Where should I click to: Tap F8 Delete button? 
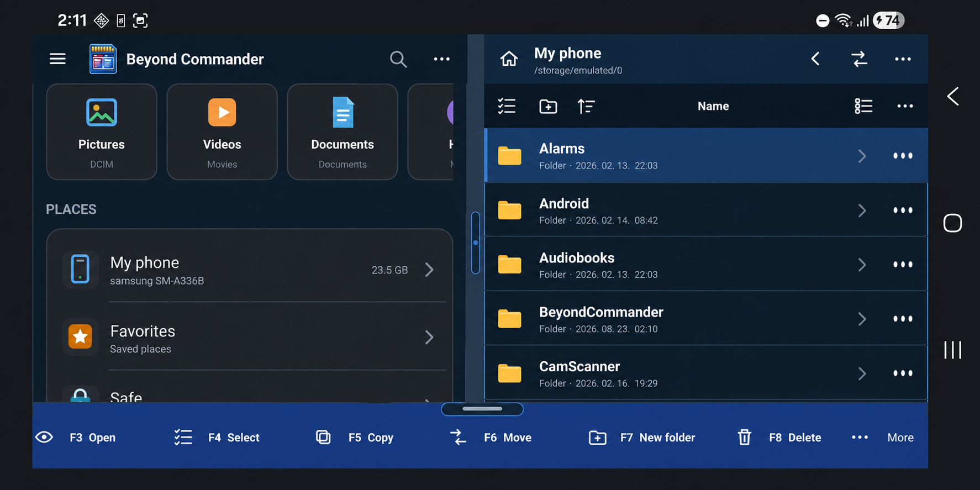pyautogui.click(x=779, y=438)
